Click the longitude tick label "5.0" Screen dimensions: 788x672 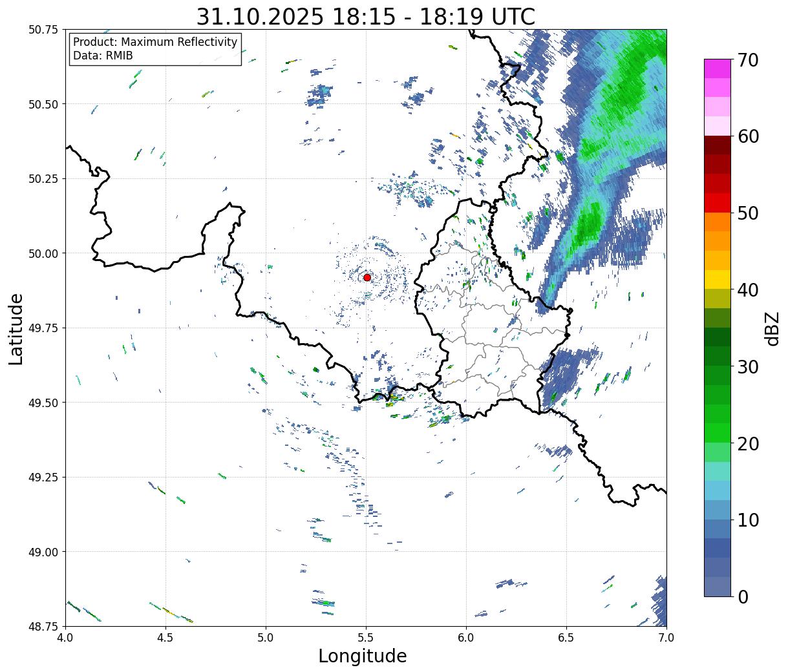(266, 638)
